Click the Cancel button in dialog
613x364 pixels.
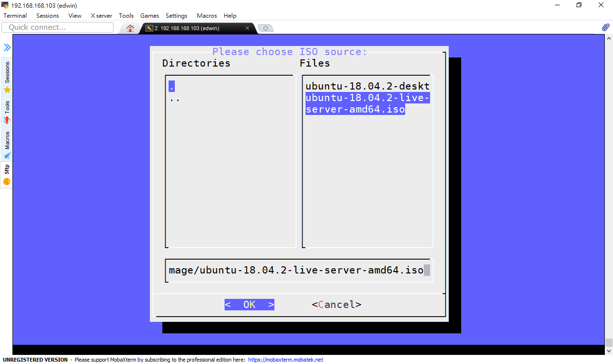point(337,305)
